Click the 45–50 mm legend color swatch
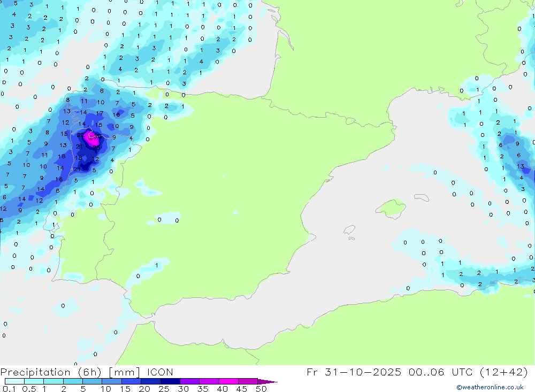Image resolution: width=535 pixels, height=392 pixels. 248,381
